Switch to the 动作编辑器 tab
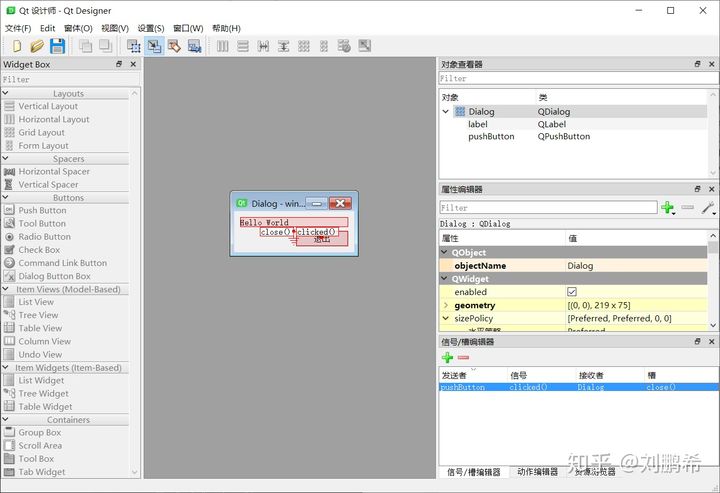This screenshot has width=720, height=493. pos(537,472)
